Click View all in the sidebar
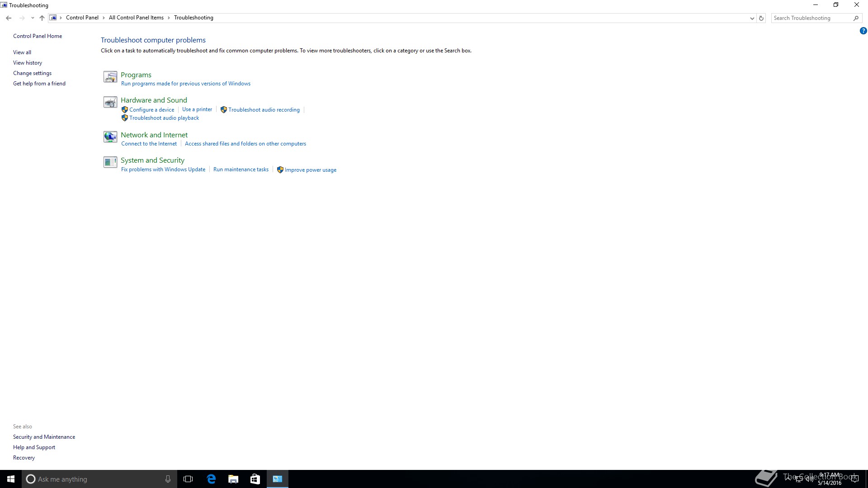The image size is (868, 488). pyautogui.click(x=22, y=52)
